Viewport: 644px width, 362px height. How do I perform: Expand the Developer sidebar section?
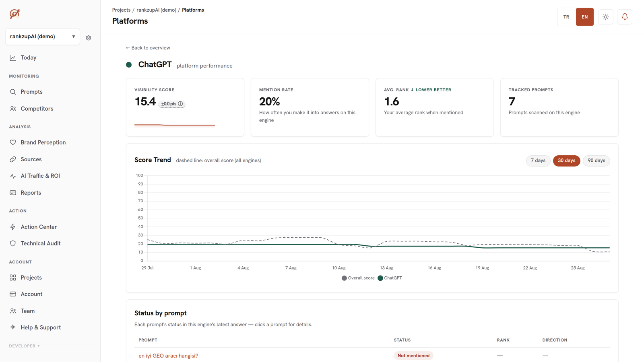[x=25, y=346]
